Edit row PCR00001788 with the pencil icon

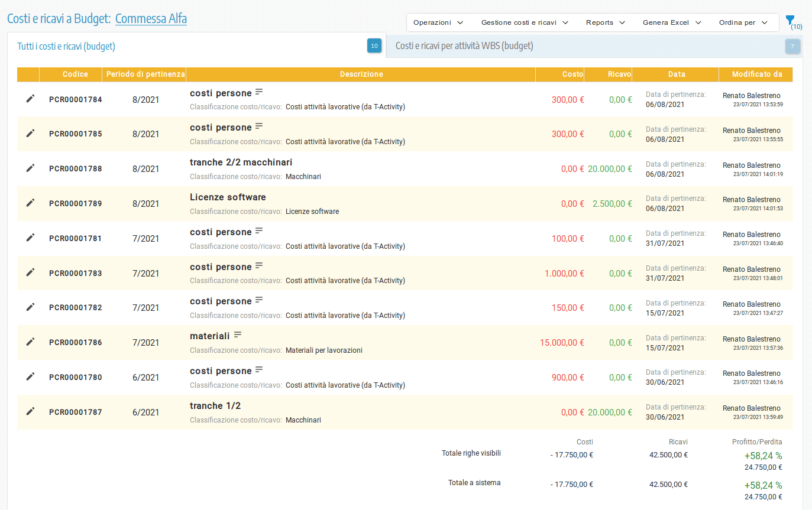(30, 168)
